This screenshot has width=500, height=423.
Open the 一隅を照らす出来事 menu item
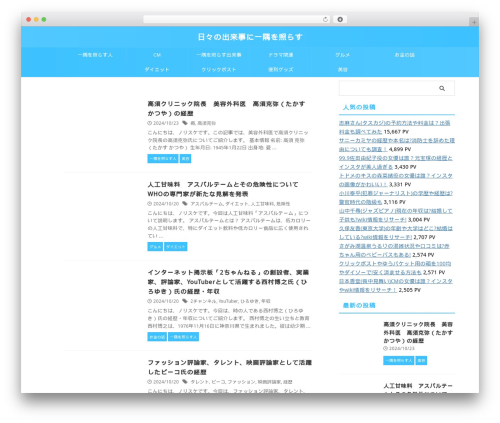coord(219,55)
